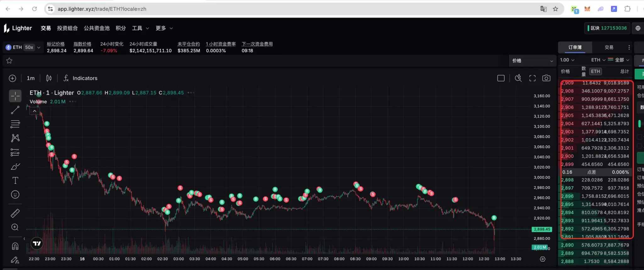Switch to the 交易 tab beside 订单簿
The height and width of the screenshot is (270, 644).
tap(609, 47)
